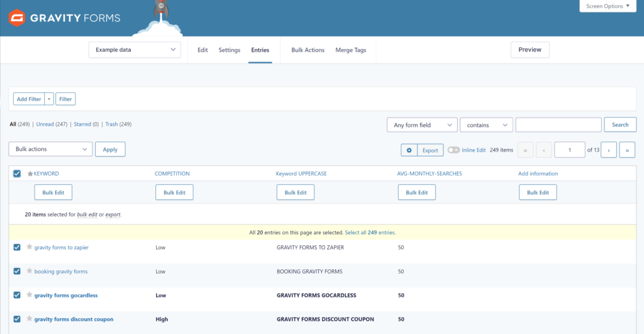The width and height of the screenshot is (644, 334).
Task: Click Bulk Edit under Keyword UPPERCASE column
Action: tap(296, 192)
